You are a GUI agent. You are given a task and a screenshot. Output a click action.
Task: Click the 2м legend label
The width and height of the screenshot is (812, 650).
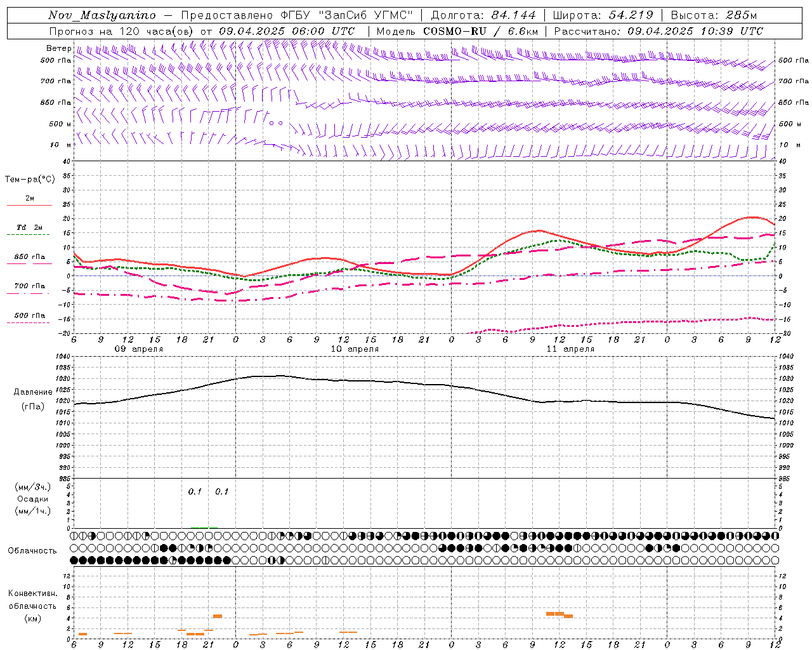pyautogui.click(x=30, y=198)
